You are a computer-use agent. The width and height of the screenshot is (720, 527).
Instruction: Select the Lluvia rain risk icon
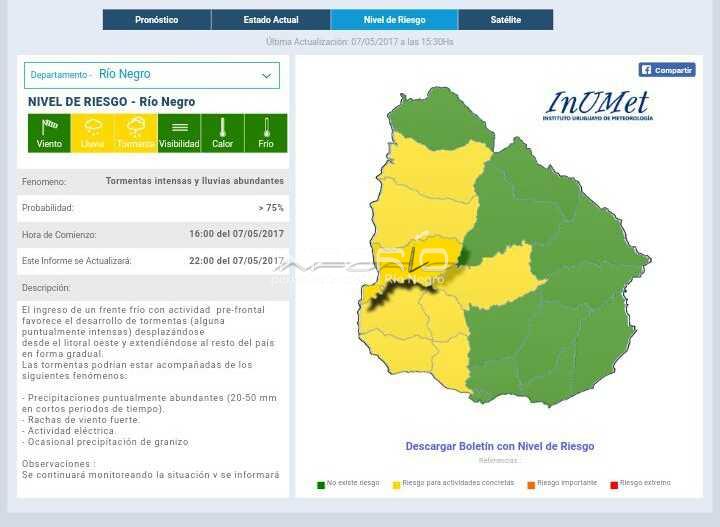pyautogui.click(x=92, y=132)
